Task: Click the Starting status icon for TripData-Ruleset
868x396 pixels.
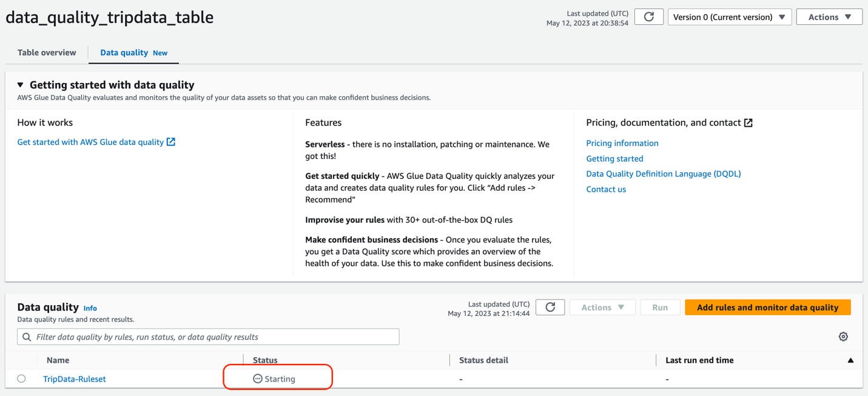Action: point(258,379)
